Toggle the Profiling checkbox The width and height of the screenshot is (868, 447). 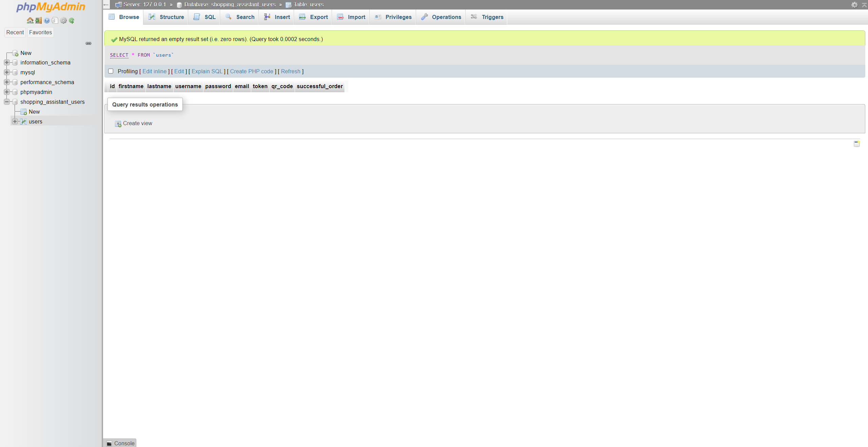111,71
